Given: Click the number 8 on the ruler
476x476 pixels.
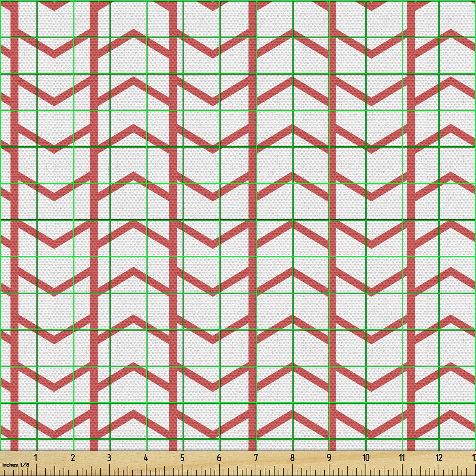Looking at the screenshot, I should pos(292,458).
